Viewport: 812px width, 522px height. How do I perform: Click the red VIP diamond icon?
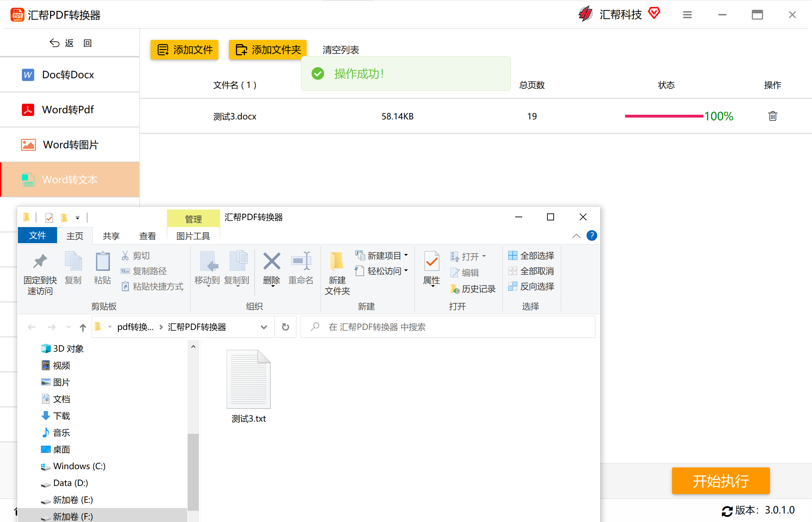654,14
